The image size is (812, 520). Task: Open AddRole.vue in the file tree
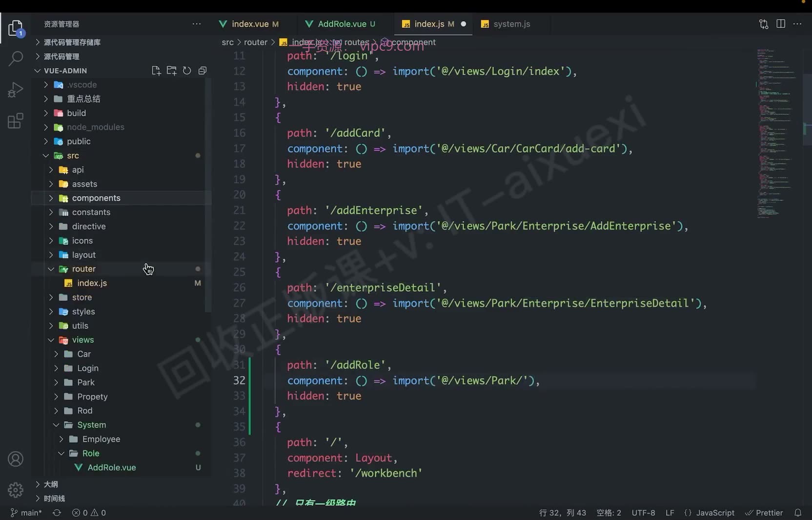coord(112,467)
